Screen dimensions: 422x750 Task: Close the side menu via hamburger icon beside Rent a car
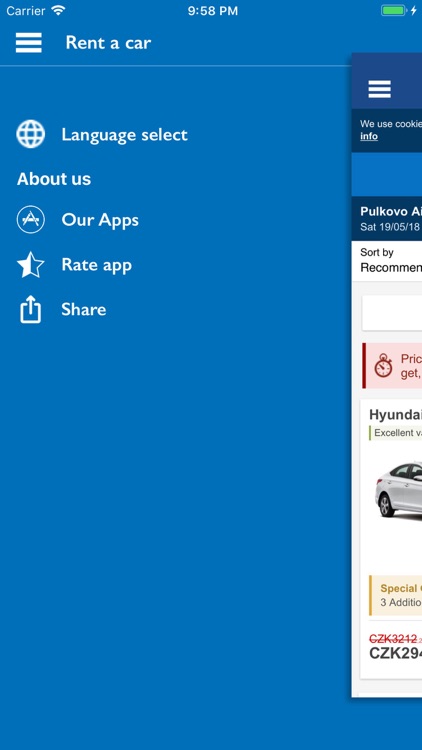29,43
